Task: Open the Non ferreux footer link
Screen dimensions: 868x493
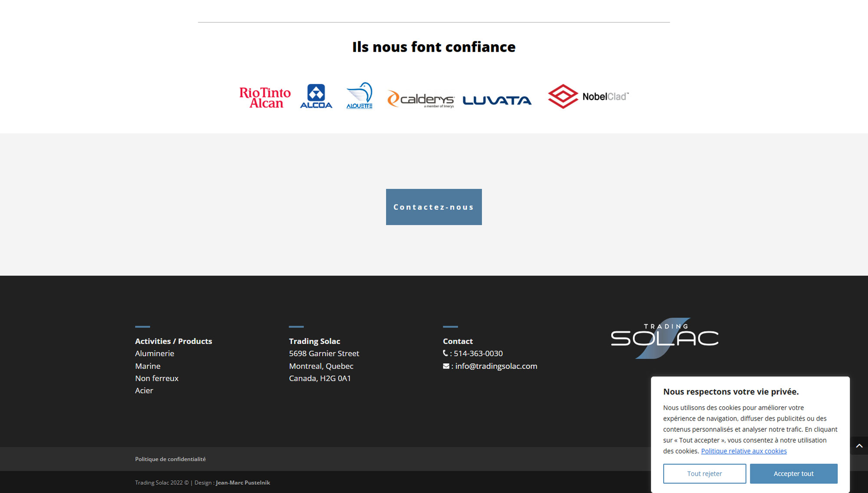Action: (157, 378)
